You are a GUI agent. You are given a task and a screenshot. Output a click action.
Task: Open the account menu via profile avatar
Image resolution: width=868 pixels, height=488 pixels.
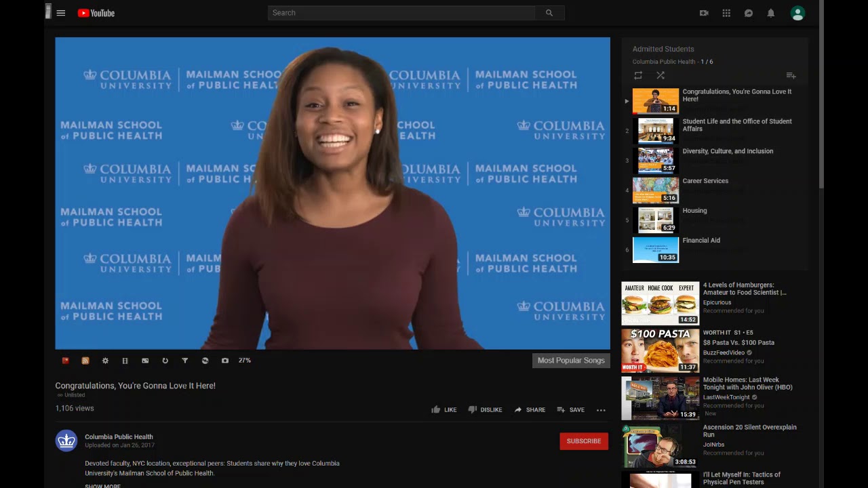click(x=797, y=13)
